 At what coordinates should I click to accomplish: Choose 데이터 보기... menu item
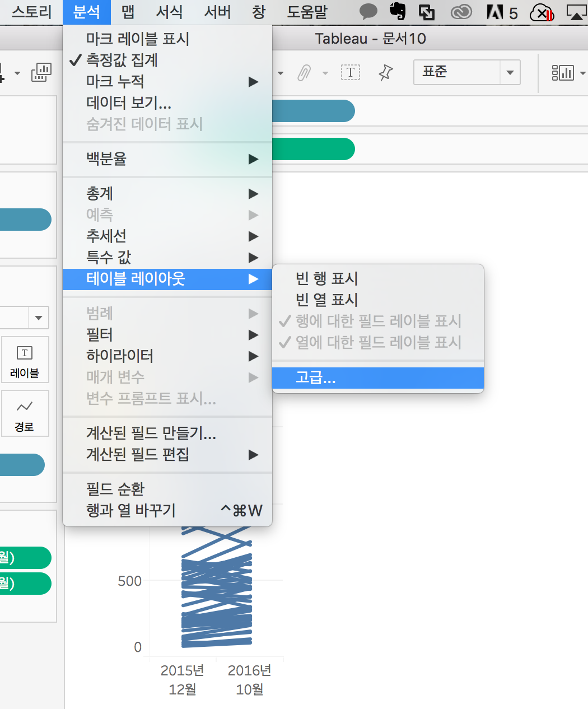(x=167, y=102)
